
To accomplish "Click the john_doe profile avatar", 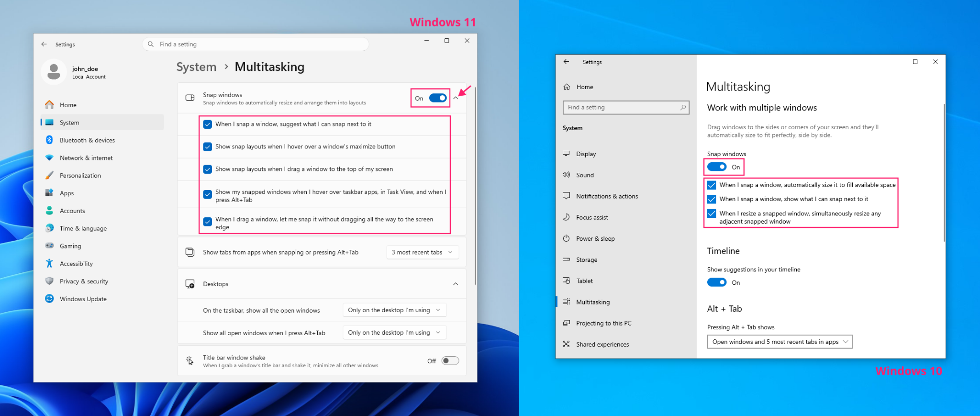I will pos(54,72).
